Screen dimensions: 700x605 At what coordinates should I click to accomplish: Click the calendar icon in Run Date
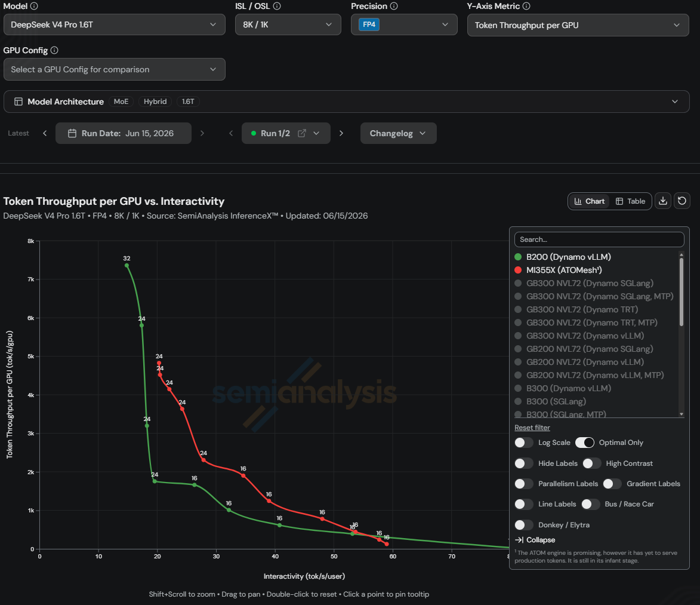tap(72, 134)
